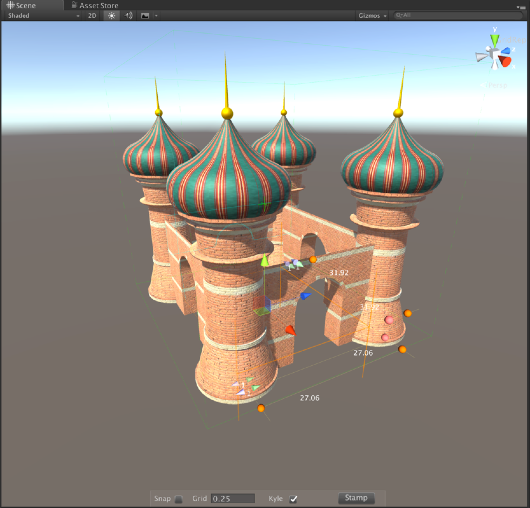530x508 pixels.
Task: Open the Gizmos dropdown menu
Action: pyautogui.click(x=372, y=16)
